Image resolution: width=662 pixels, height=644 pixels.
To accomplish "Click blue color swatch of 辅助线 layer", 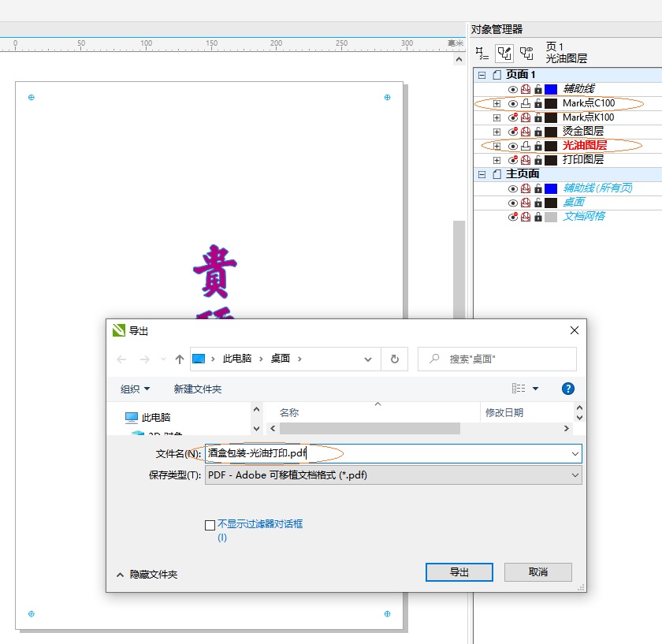I will point(551,89).
